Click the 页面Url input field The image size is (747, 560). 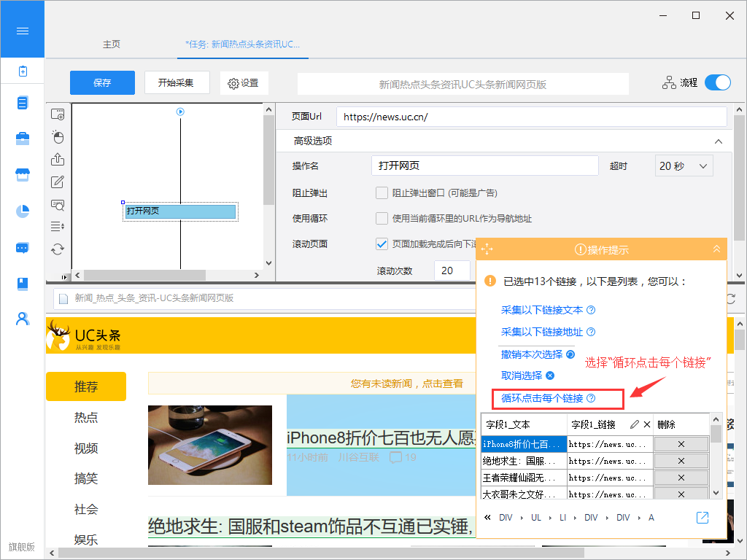pyautogui.click(x=531, y=117)
